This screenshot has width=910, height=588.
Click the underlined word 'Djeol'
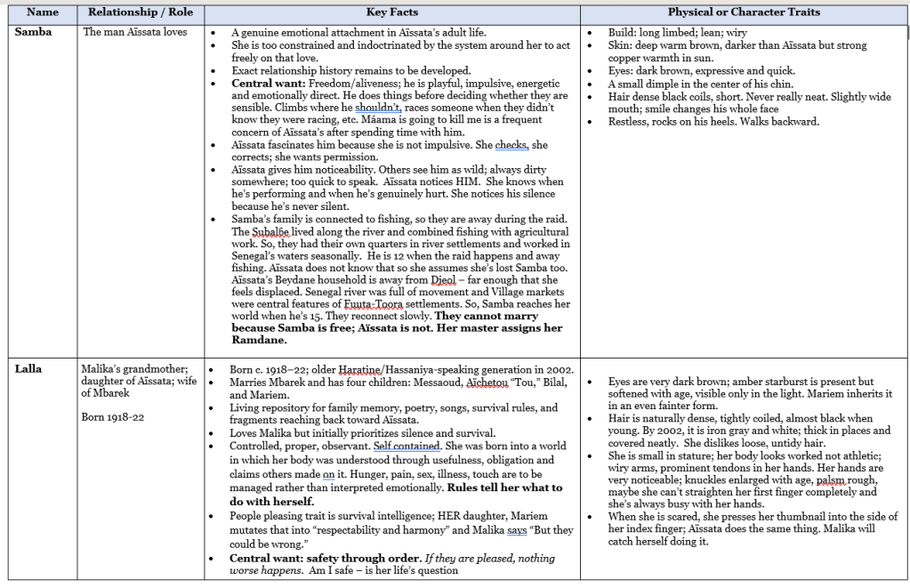(443, 280)
